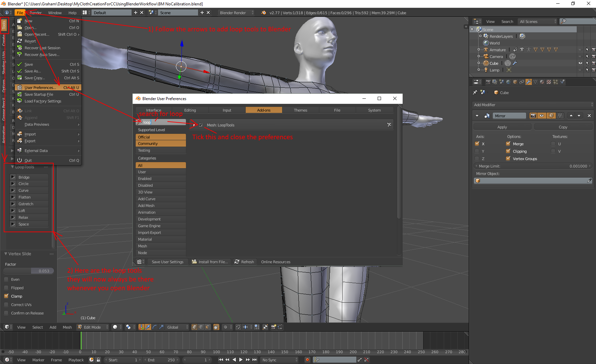Viewport: 596px width, 364px height.
Task: Click the Merge Limit value field
Action: pyautogui.click(x=533, y=166)
